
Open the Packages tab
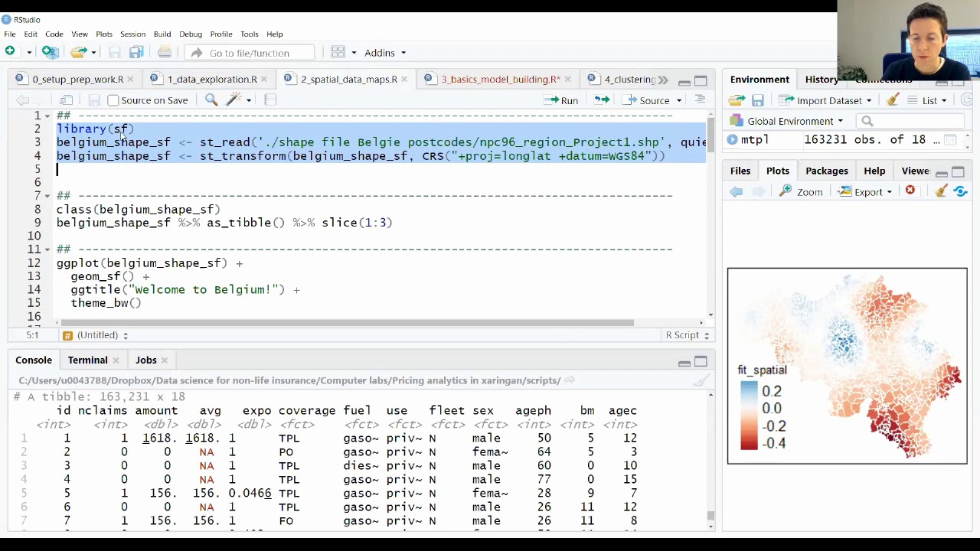(826, 171)
